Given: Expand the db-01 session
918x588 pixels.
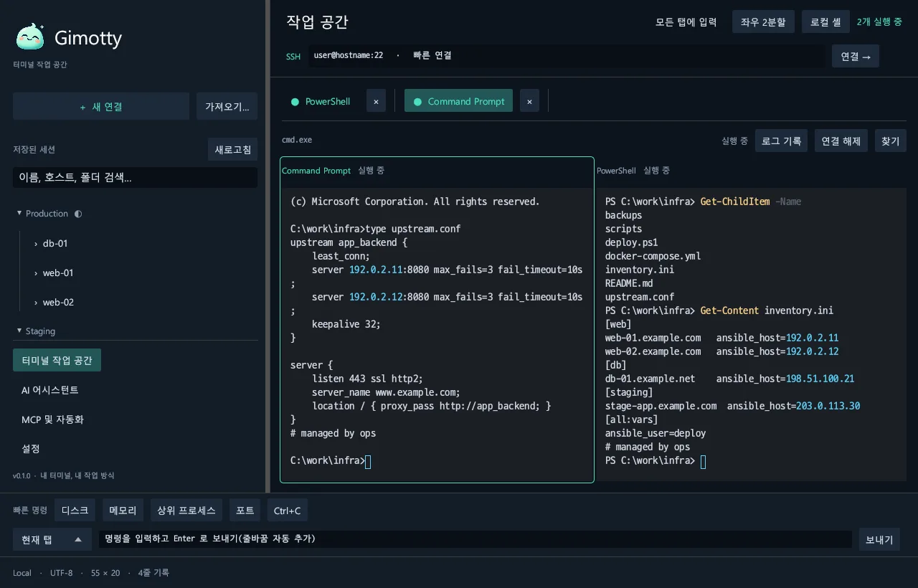Looking at the screenshot, I should coord(35,244).
